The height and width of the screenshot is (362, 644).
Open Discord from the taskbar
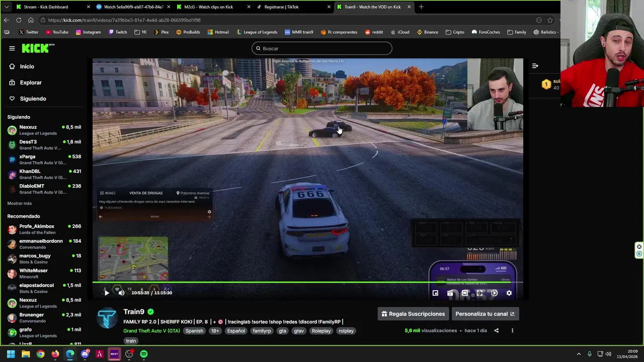tap(85, 354)
